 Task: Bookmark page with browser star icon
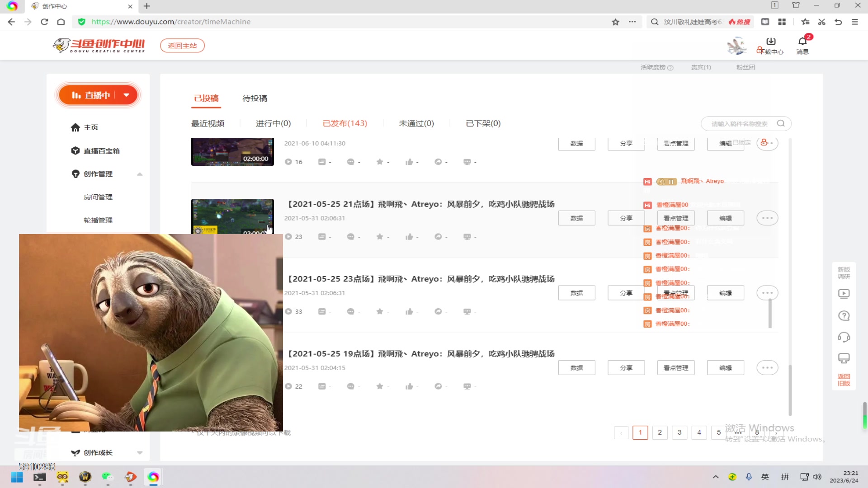tap(615, 22)
